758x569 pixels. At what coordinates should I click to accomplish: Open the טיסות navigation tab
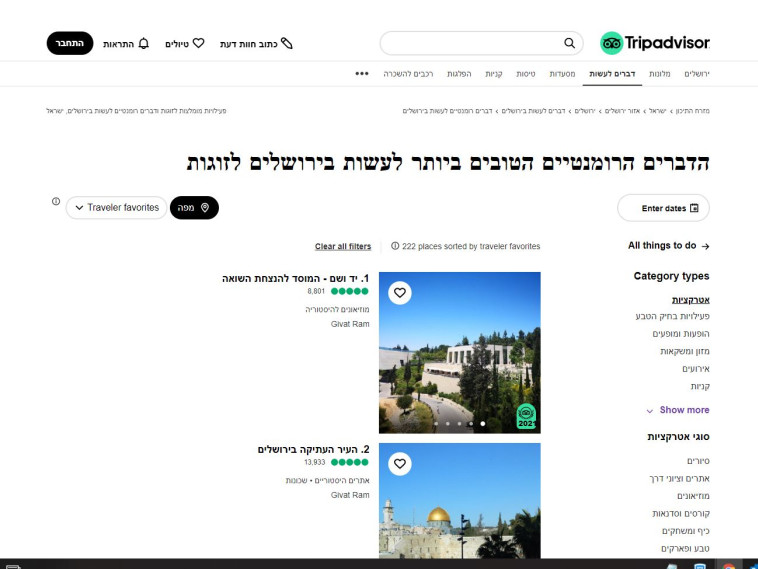click(x=525, y=73)
